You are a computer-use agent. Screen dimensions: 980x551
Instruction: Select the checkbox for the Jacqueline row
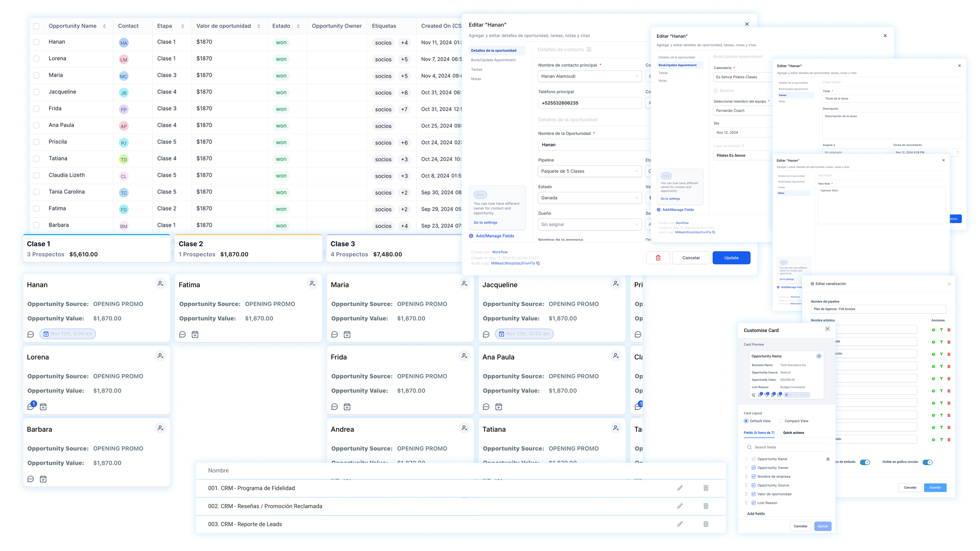point(36,92)
